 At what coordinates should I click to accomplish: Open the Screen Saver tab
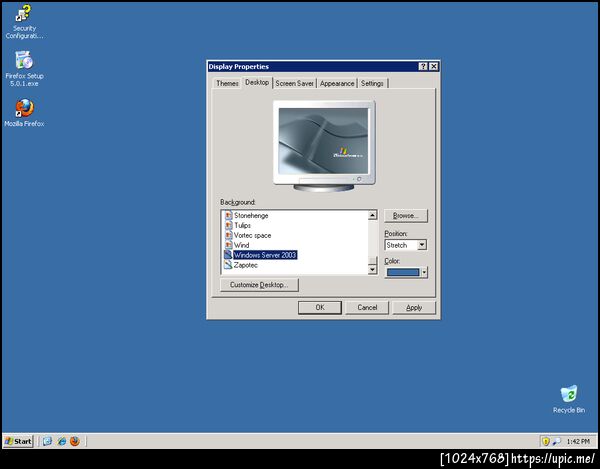coord(294,83)
